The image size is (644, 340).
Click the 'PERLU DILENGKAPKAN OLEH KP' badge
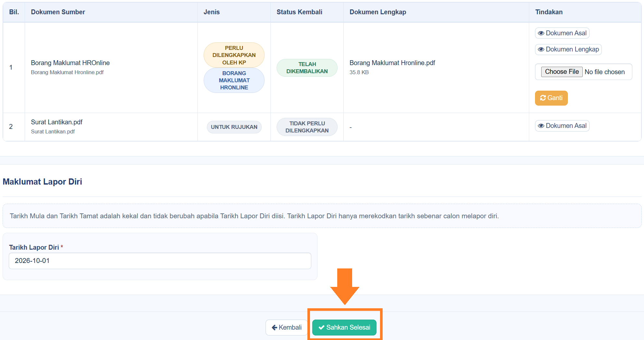(x=234, y=55)
